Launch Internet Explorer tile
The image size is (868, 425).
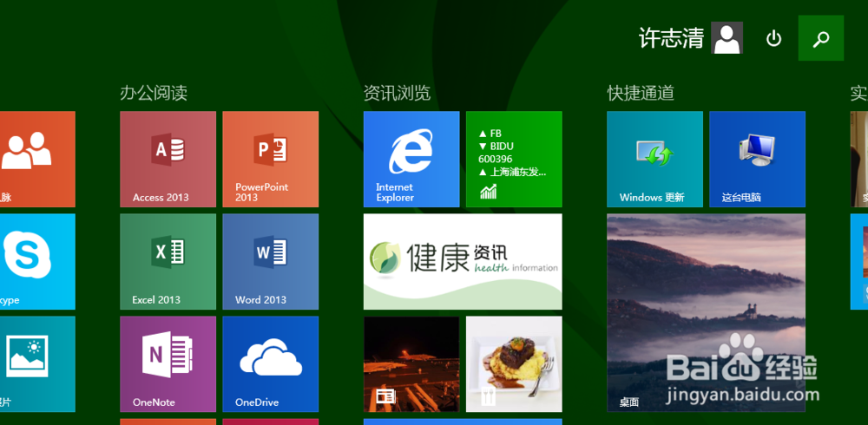pyautogui.click(x=411, y=159)
